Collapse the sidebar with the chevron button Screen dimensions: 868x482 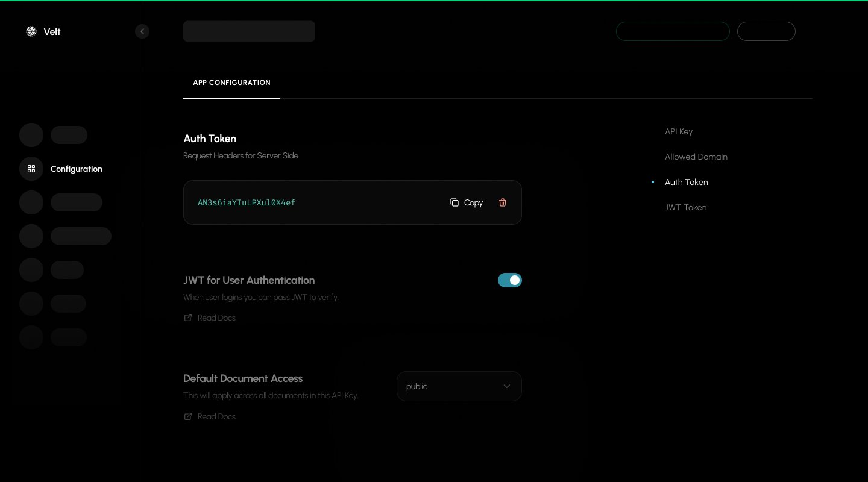click(x=142, y=31)
